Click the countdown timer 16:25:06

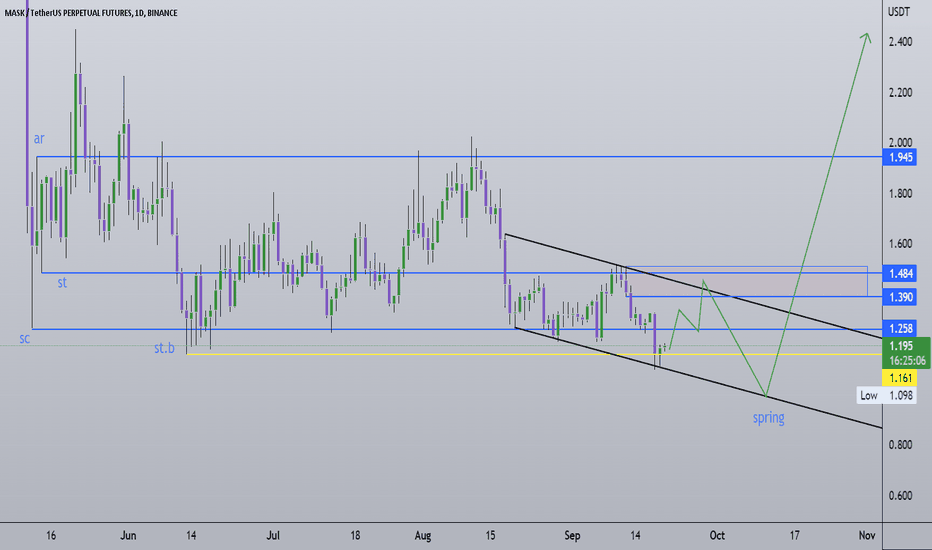[907, 360]
